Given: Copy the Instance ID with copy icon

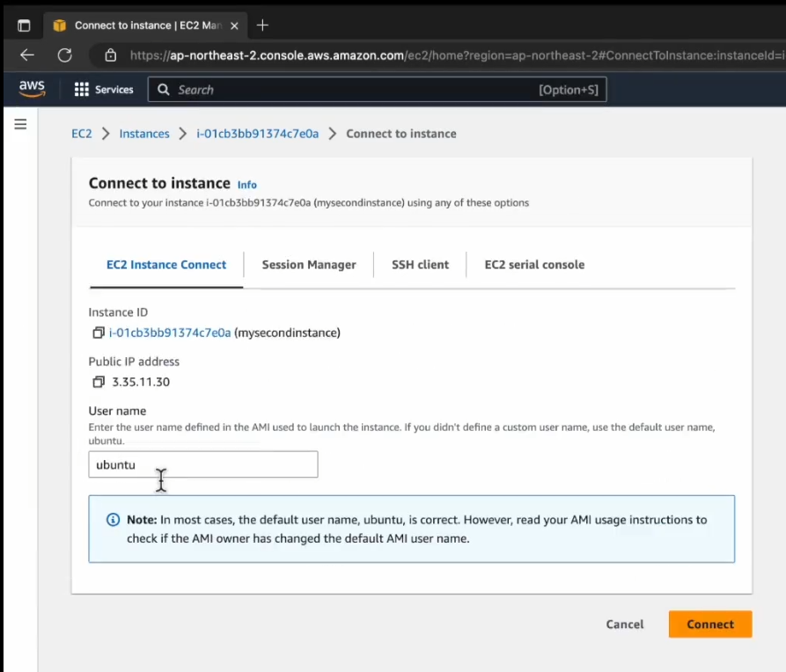Looking at the screenshot, I should coord(99,332).
